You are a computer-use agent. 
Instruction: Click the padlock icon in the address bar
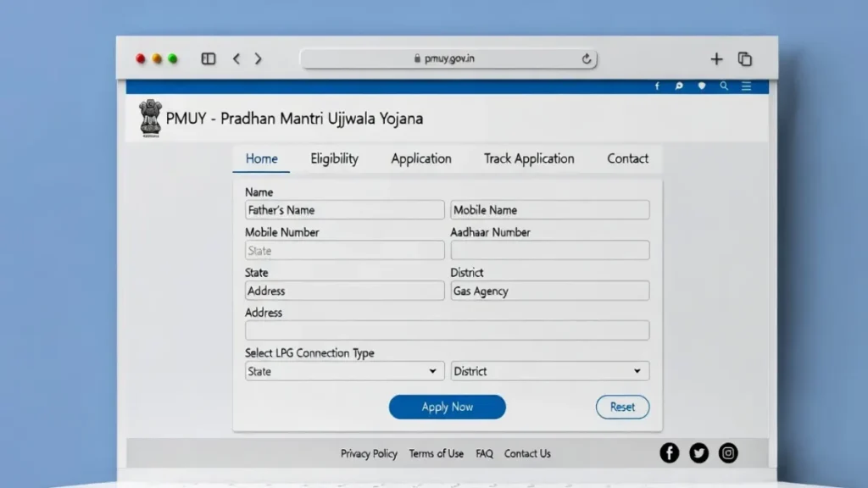tap(417, 58)
